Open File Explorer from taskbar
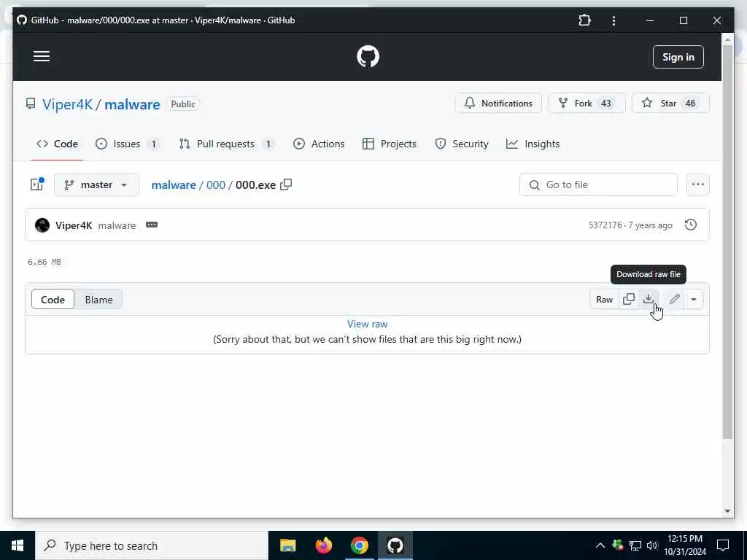 [287, 545]
